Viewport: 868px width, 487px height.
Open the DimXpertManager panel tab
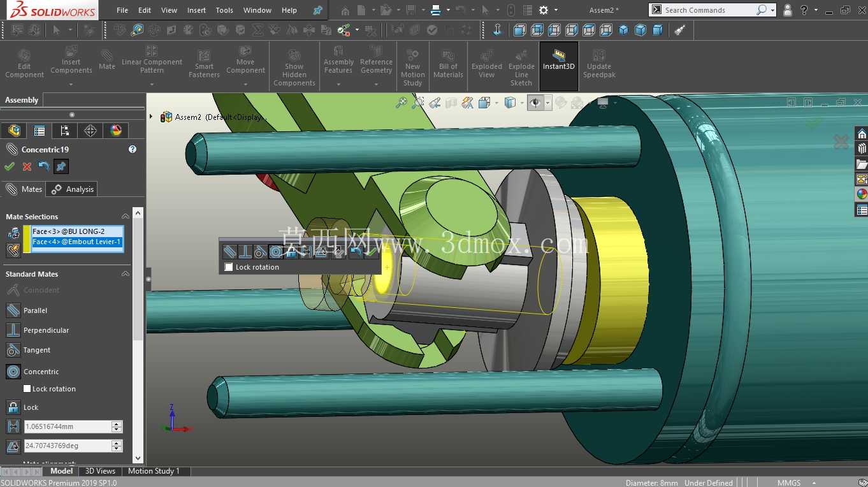(x=90, y=131)
